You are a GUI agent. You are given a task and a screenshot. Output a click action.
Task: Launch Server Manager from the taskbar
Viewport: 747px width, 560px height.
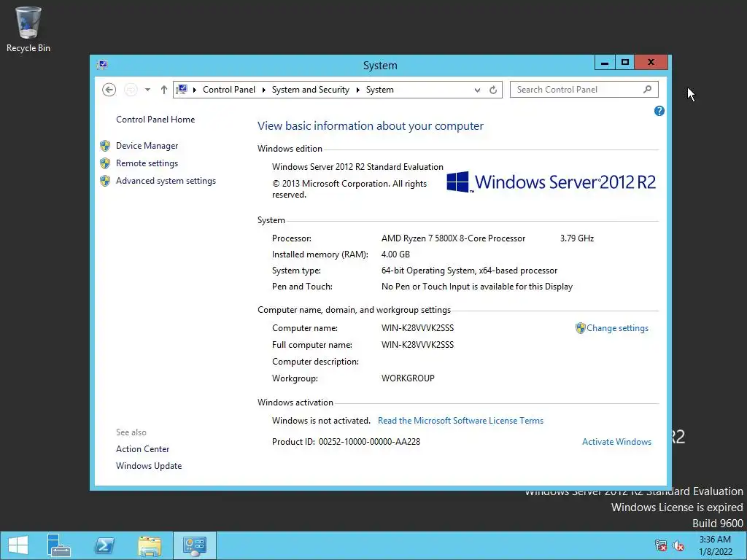pyautogui.click(x=59, y=545)
